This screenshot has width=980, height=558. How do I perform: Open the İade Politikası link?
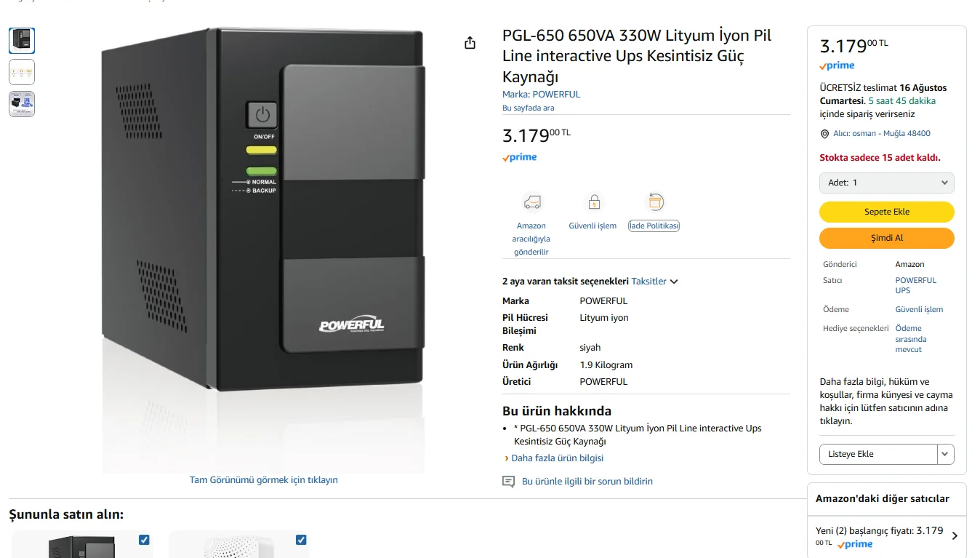[x=654, y=226]
